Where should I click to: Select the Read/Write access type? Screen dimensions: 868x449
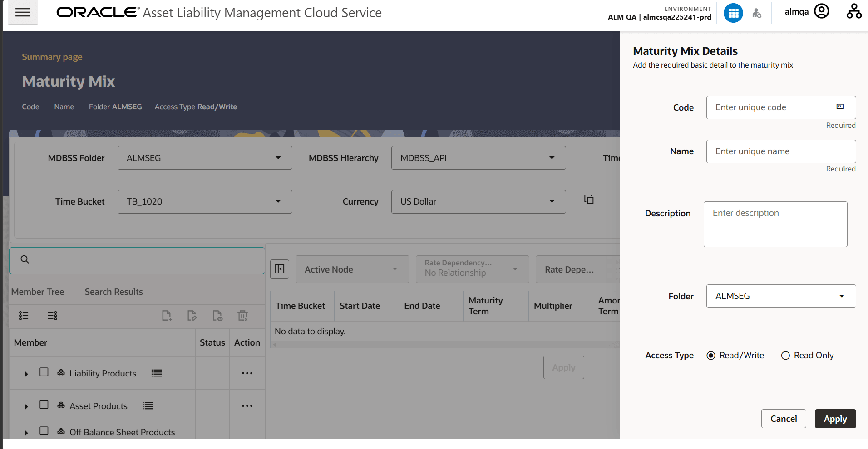[711, 356]
